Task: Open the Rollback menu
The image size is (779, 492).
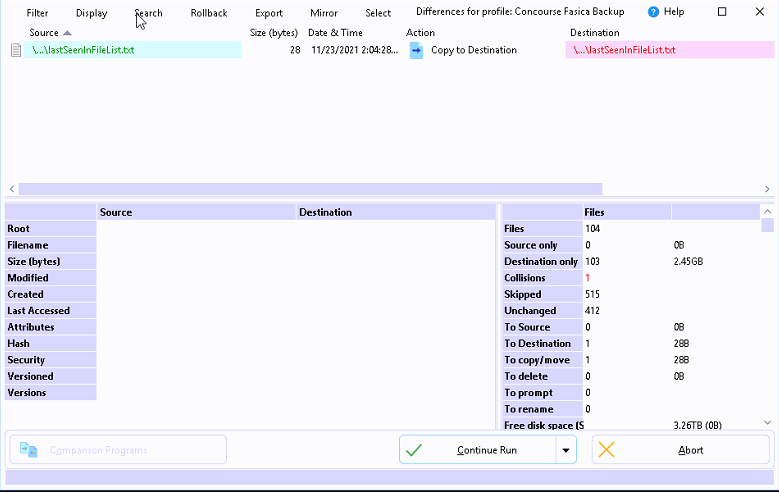Action: [x=209, y=13]
